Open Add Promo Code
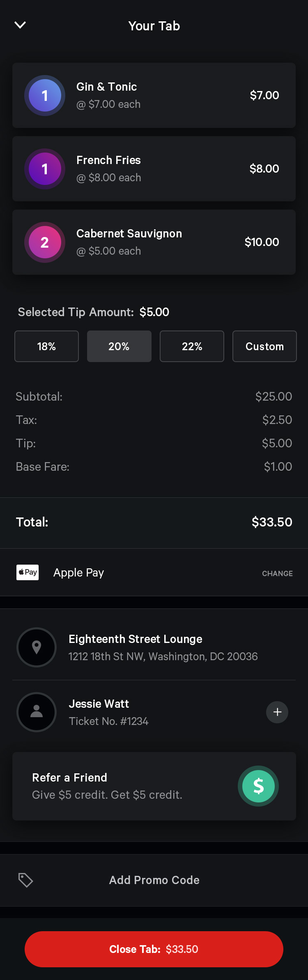308x980 pixels. click(x=154, y=880)
